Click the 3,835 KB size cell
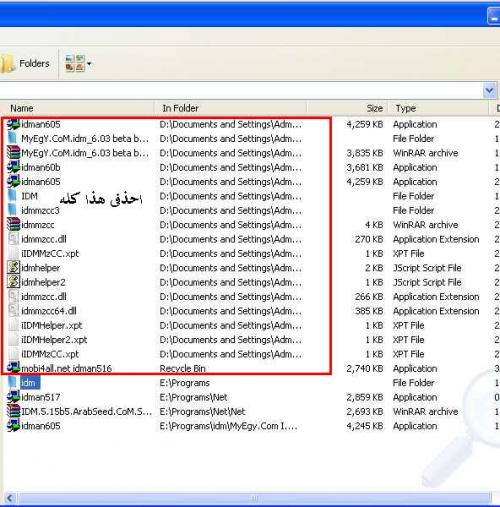This screenshot has height=507, width=500. coord(365,153)
